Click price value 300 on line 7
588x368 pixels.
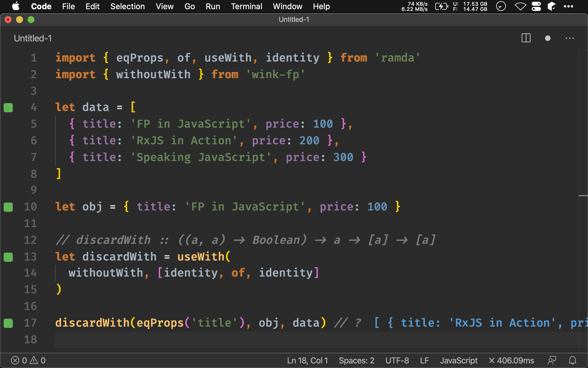click(343, 157)
